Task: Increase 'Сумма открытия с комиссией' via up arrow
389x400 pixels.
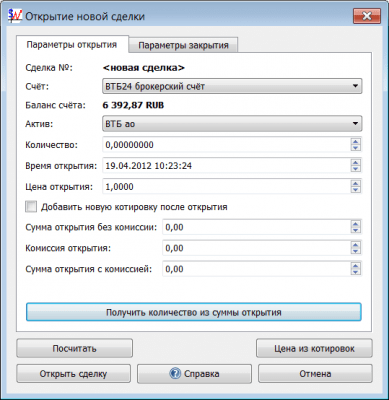Action: [x=356, y=266]
